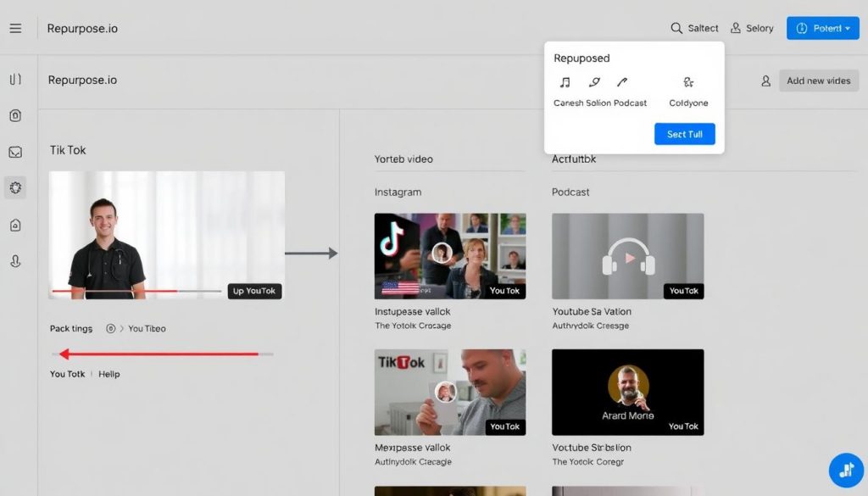
Task: Click the circle toggle next to Pack tings
Action: click(x=110, y=328)
